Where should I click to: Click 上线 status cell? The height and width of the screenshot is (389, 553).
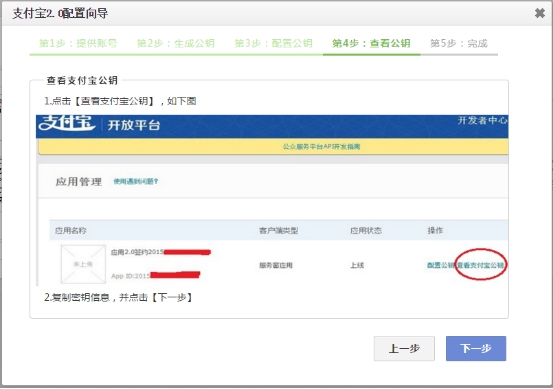pos(357,265)
